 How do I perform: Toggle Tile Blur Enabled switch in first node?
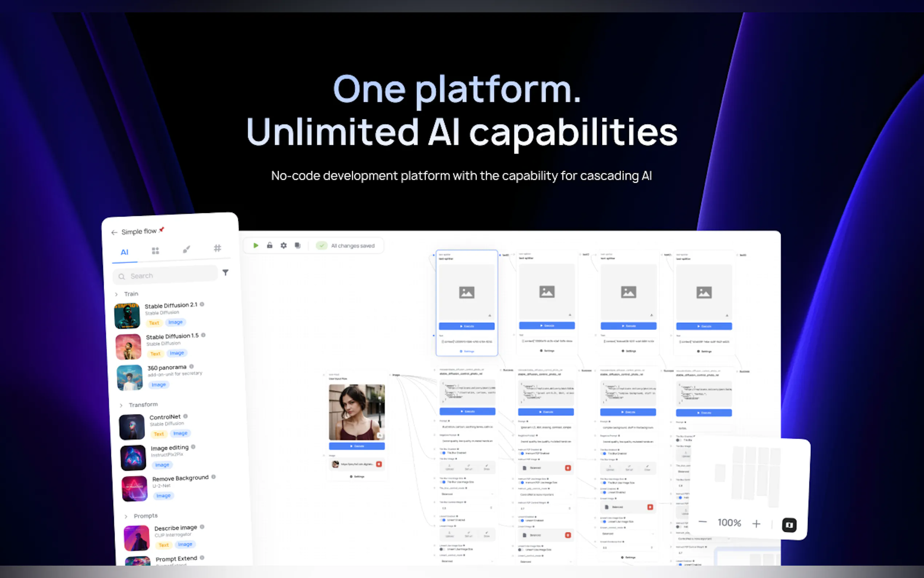[x=444, y=453]
